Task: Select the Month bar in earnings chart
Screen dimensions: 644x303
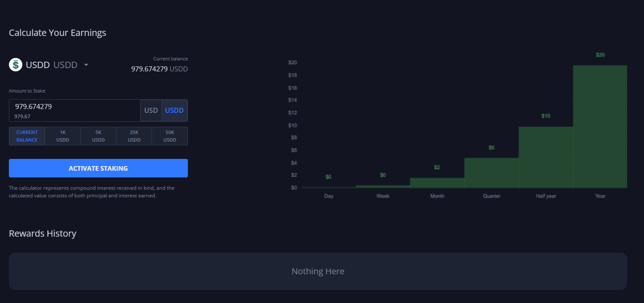Action: coord(437,183)
